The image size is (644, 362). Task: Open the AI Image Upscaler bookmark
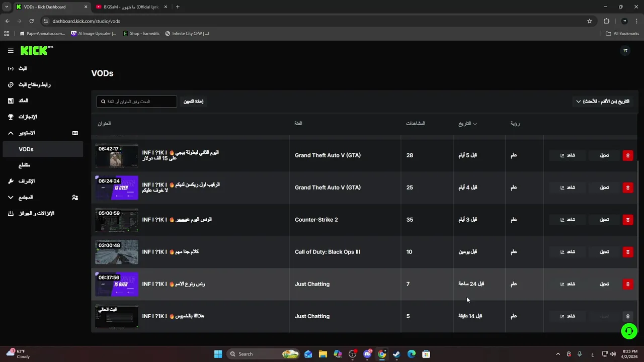(94, 34)
